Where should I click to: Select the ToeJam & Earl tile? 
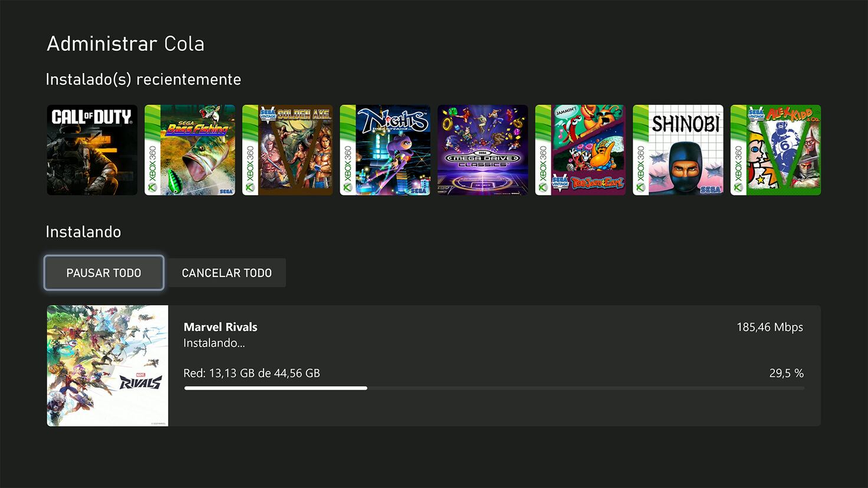580,150
